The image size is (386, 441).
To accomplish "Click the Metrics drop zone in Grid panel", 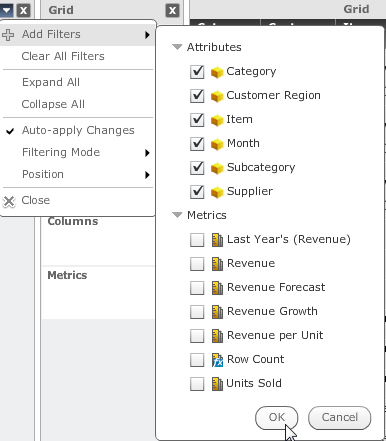I will [x=98, y=293].
